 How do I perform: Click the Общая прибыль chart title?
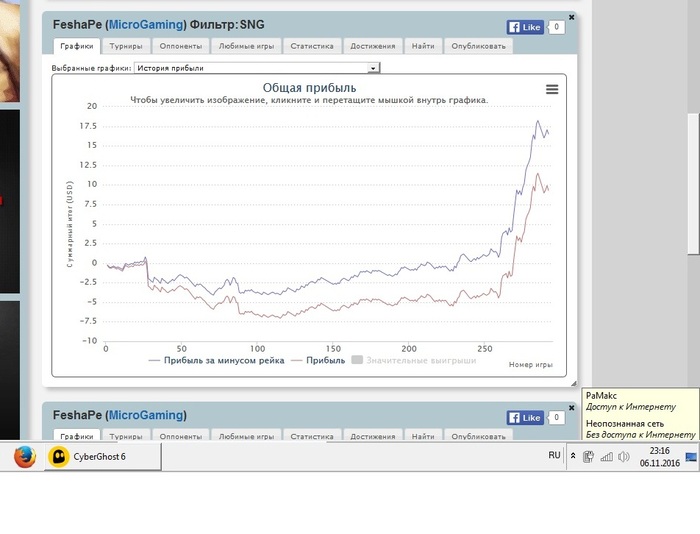pyautogui.click(x=309, y=88)
